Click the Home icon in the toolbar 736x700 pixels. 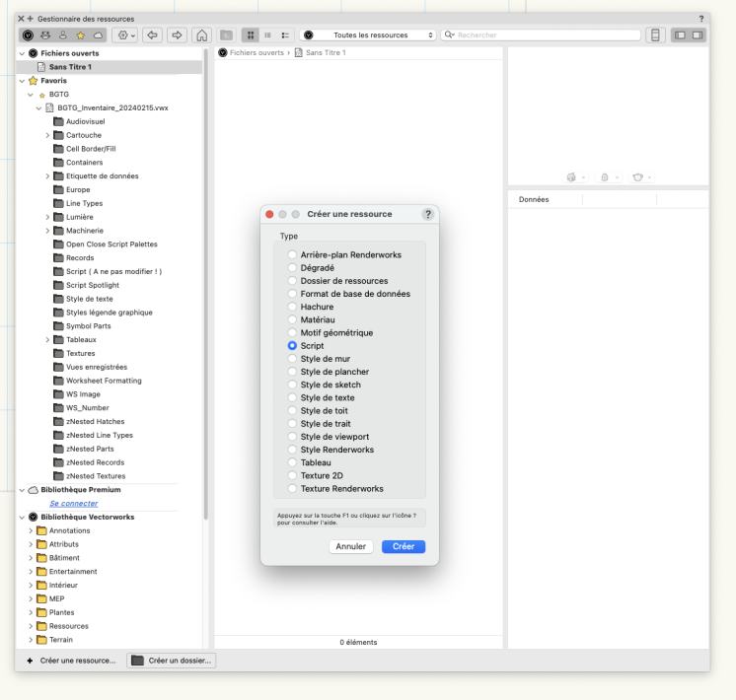pos(202,35)
